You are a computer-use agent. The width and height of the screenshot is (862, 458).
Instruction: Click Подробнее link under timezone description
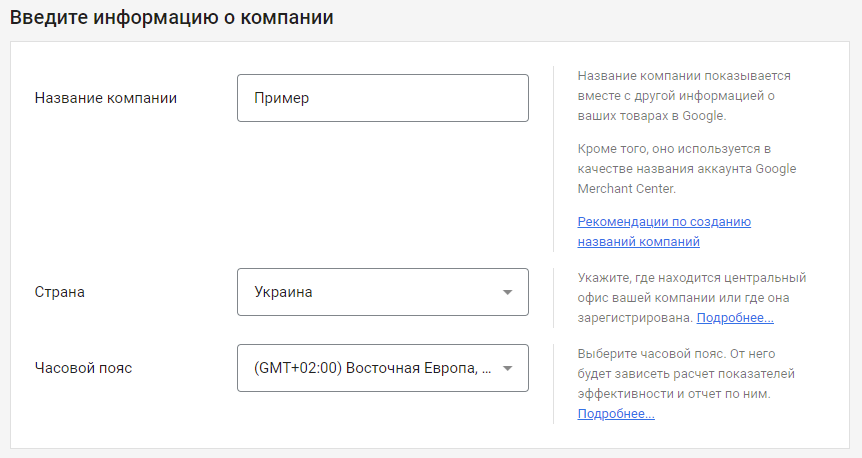click(x=616, y=413)
